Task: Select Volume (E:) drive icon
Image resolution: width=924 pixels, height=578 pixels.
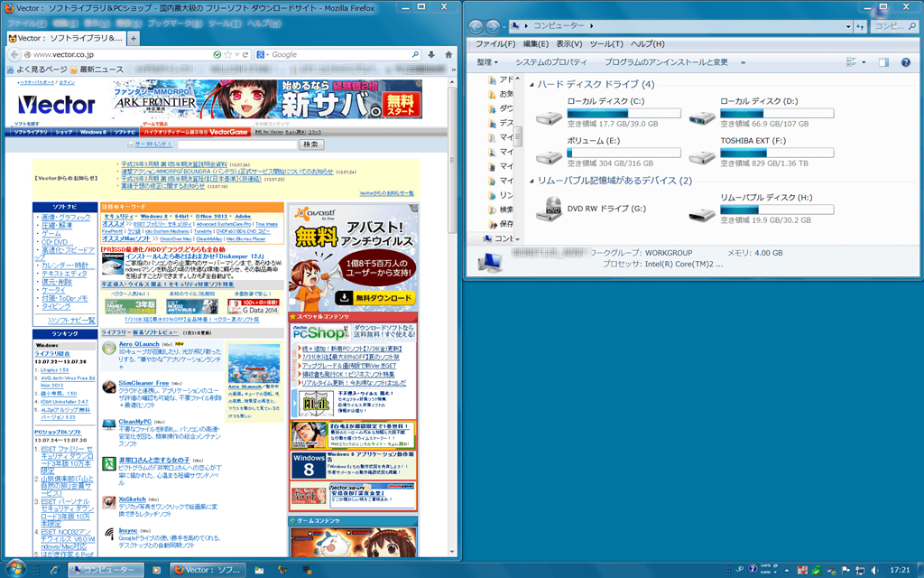Action: [x=549, y=157]
